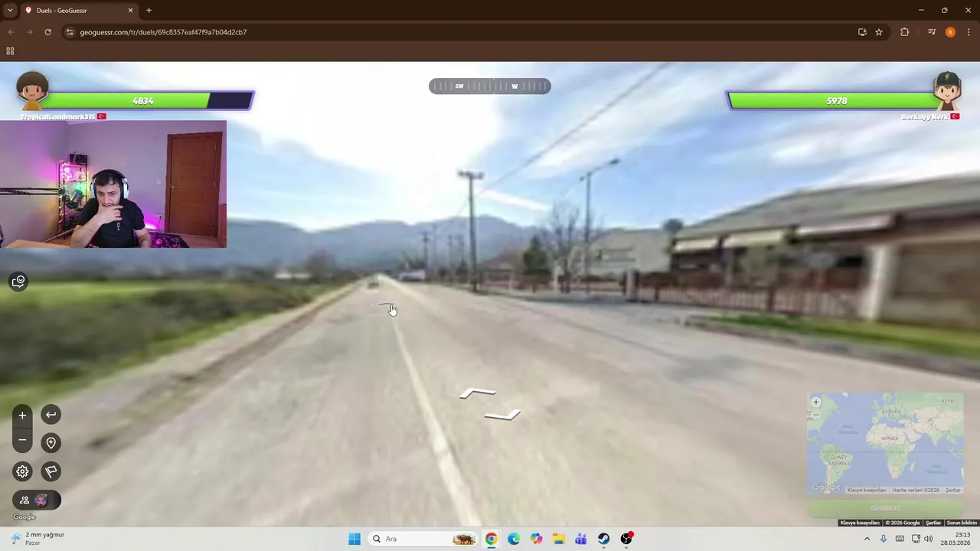Zoom the mini-map with its plus icon
Image resolution: width=980 pixels, height=551 pixels.
coord(816,402)
